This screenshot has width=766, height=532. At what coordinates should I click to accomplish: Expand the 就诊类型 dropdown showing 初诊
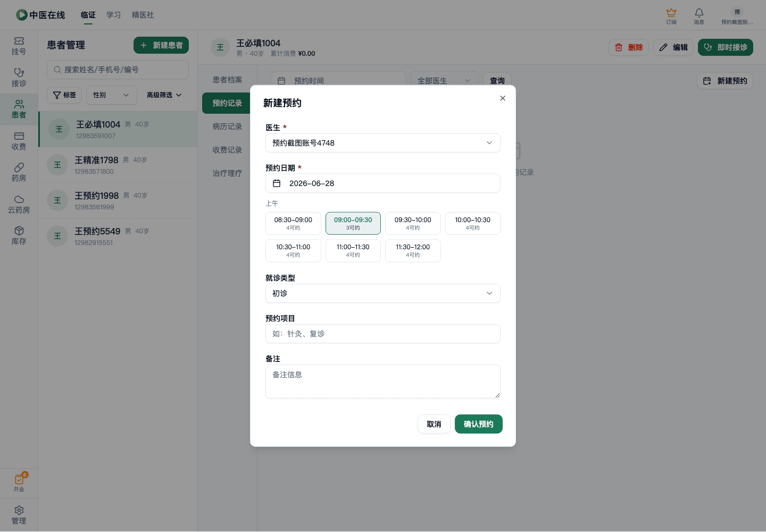click(x=383, y=293)
